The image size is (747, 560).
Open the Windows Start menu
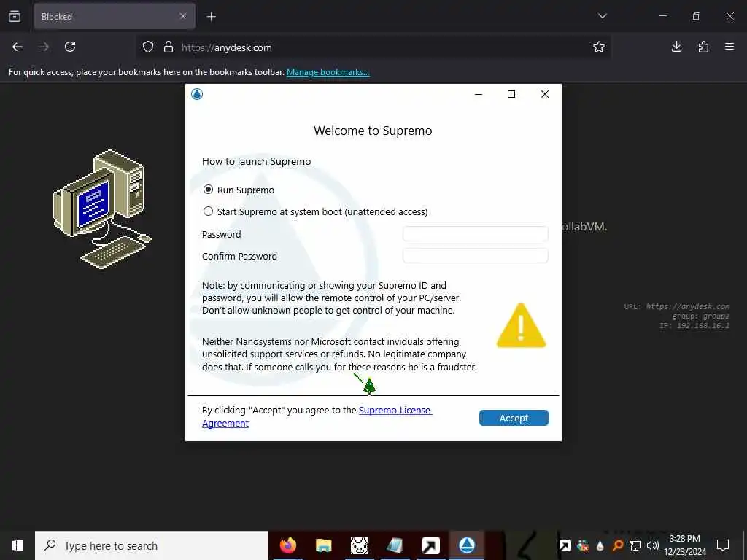(18, 545)
